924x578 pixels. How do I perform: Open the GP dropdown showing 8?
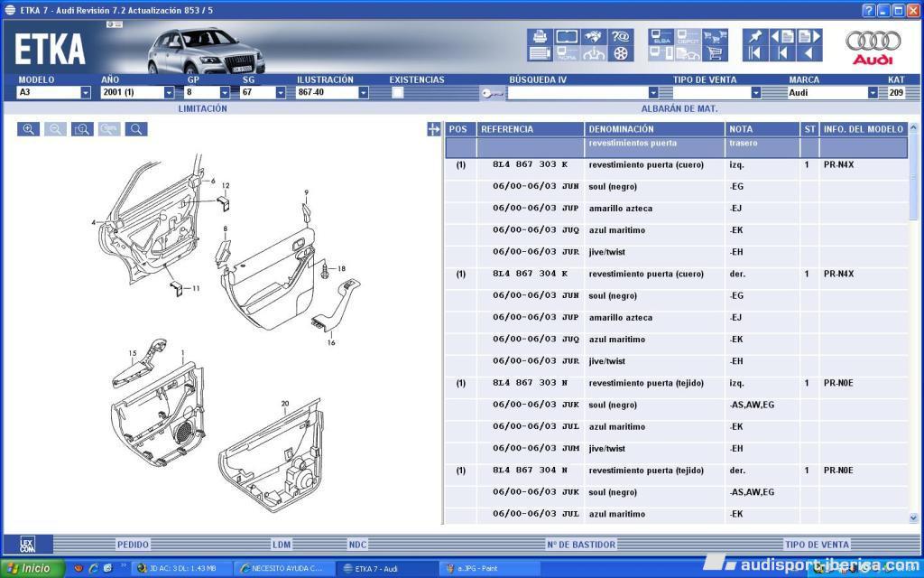tap(225, 93)
